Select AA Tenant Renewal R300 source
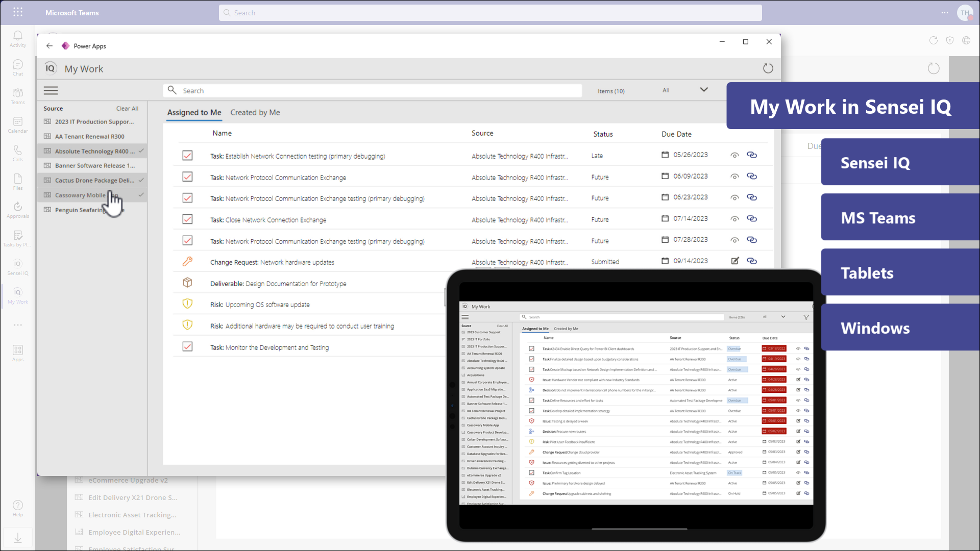Image resolution: width=980 pixels, height=551 pixels. pos(92,137)
